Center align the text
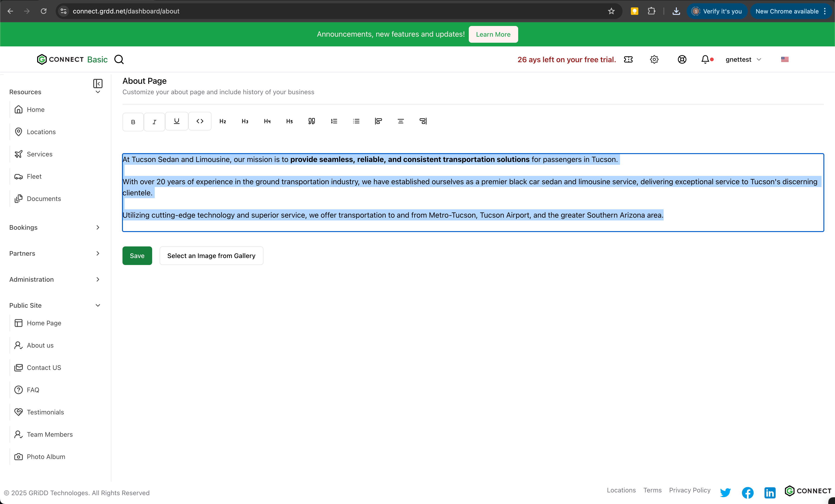The image size is (835, 504). click(x=401, y=121)
